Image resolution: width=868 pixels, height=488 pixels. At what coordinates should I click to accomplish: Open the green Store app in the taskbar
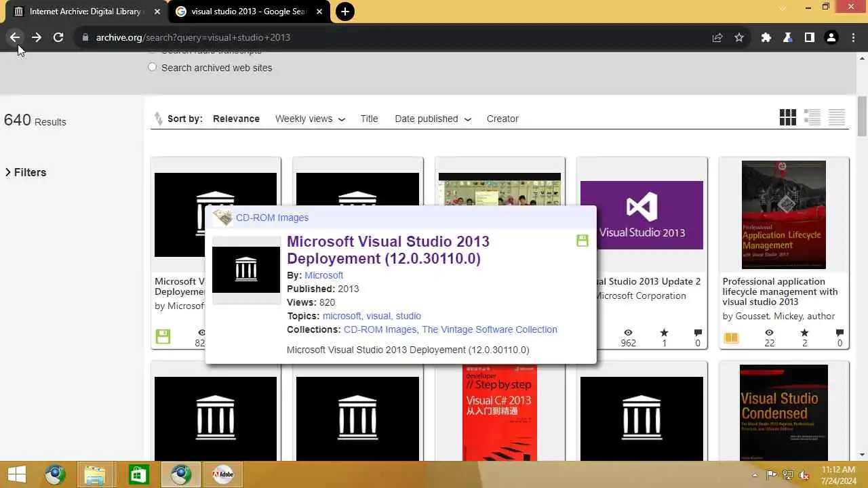tap(138, 474)
